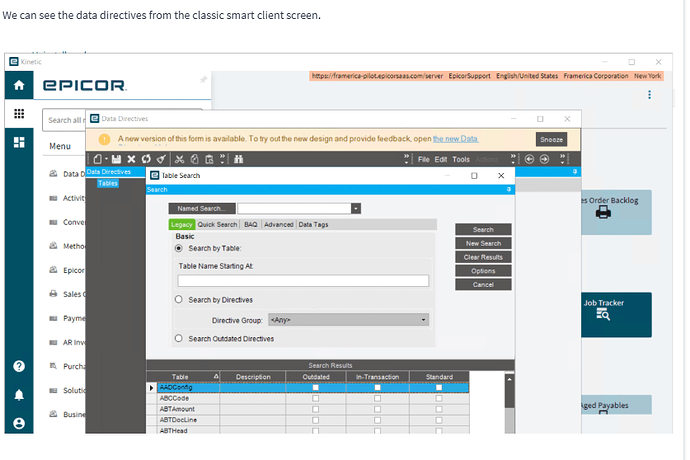
Task: Click the pin icon on Data Directives tree header
Action: coord(575,172)
